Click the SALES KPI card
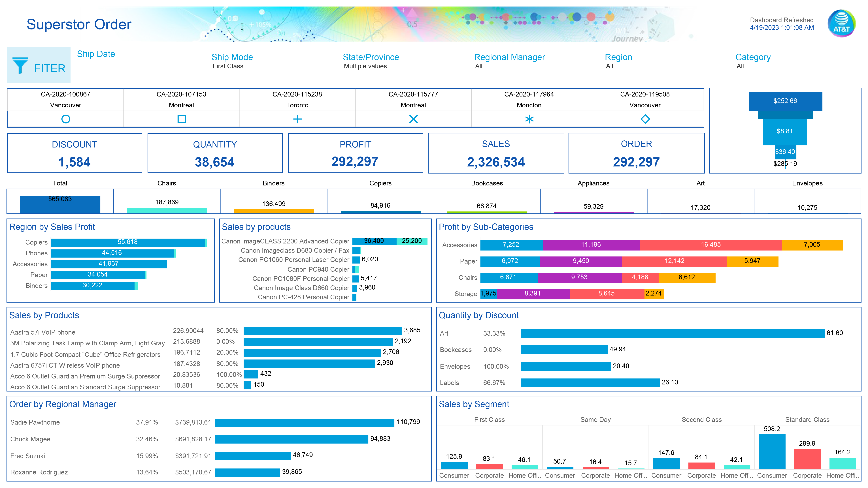Viewport: 868px width, 488px height. pos(496,153)
